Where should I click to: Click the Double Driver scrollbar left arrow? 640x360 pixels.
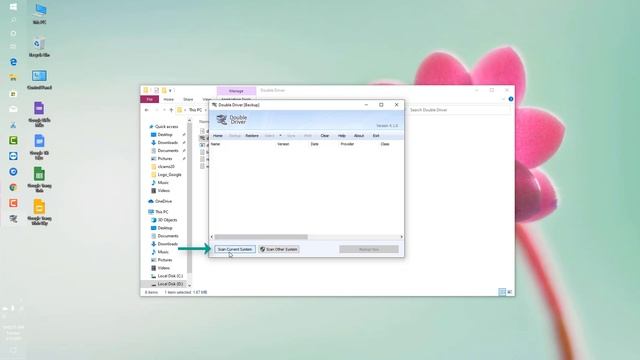pos(212,237)
